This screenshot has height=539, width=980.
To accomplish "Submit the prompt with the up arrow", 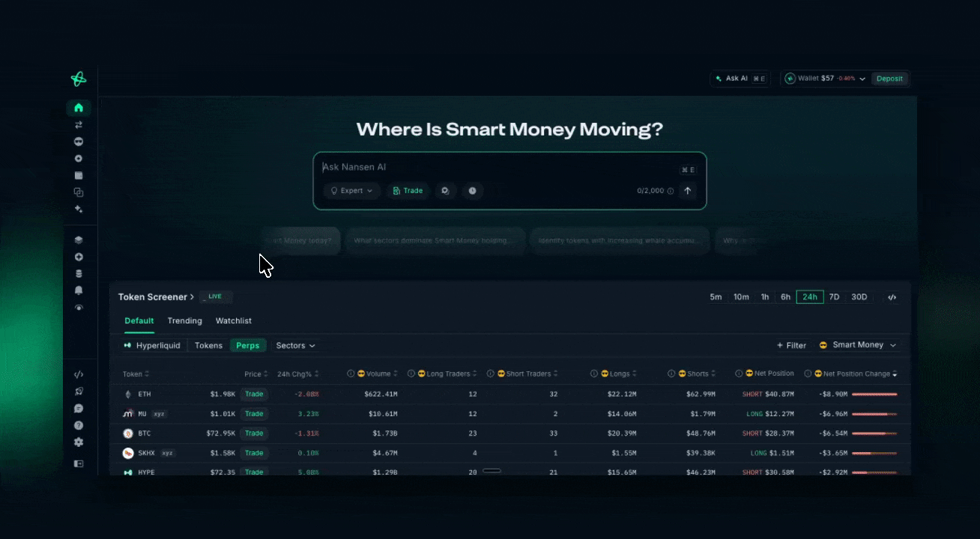I will 687,191.
